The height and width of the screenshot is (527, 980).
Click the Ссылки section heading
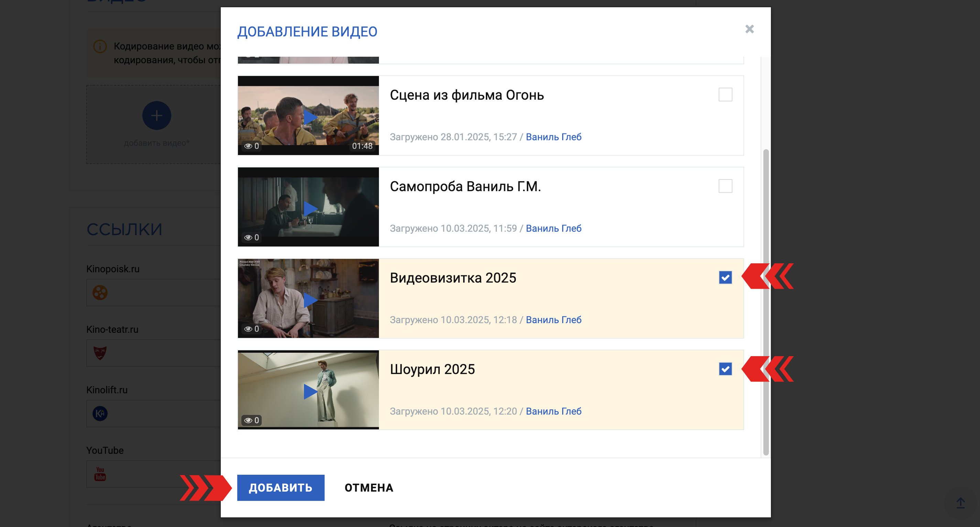coord(124,229)
